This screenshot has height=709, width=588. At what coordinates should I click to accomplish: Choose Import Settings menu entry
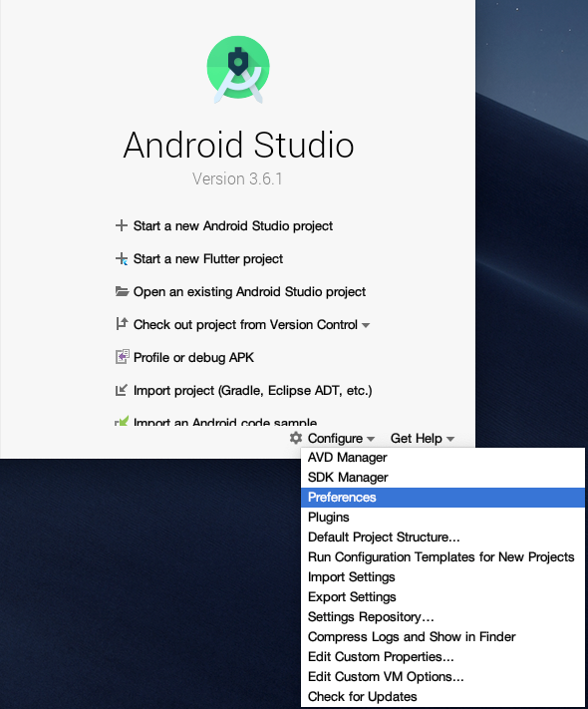(x=442, y=577)
